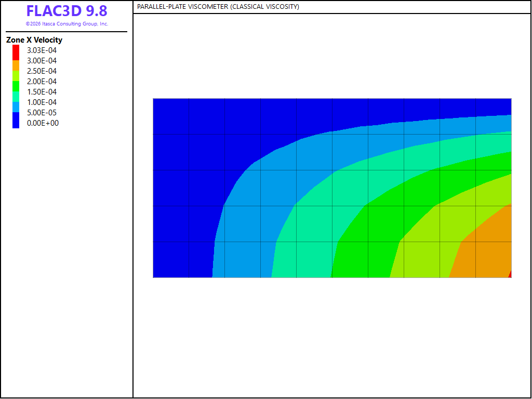The width and height of the screenshot is (532, 399).
Task: Click the yellow-green 2.50E-04 legend swatch
Action: click(x=16, y=76)
